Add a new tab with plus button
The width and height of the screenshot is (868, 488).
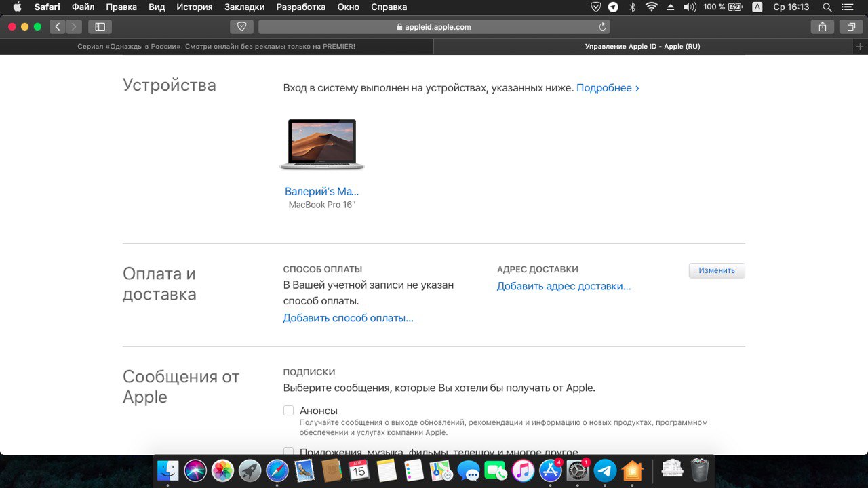(x=860, y=47)
